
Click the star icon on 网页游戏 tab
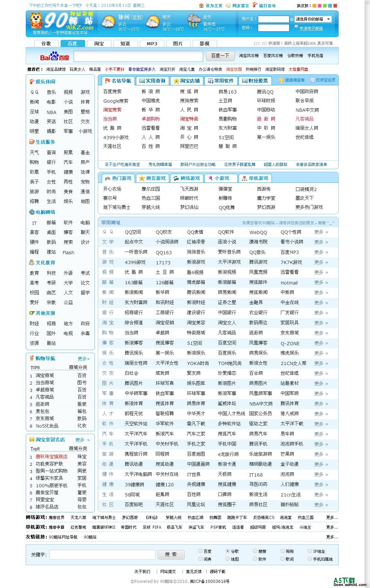pos(142,178)
